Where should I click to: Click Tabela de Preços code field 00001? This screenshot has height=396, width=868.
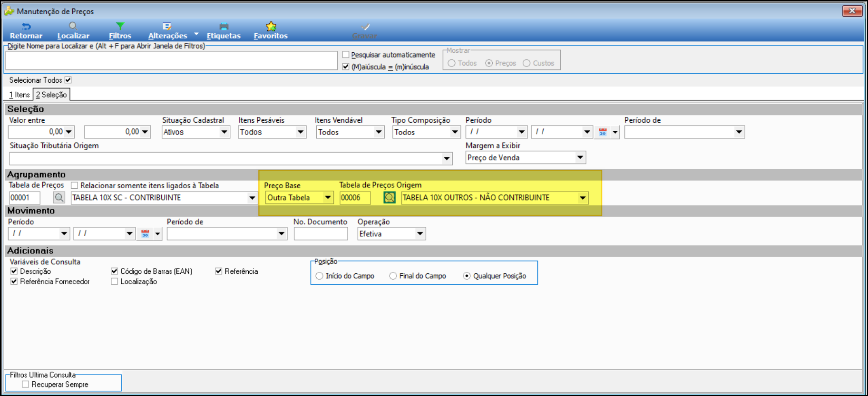point(24,197)
